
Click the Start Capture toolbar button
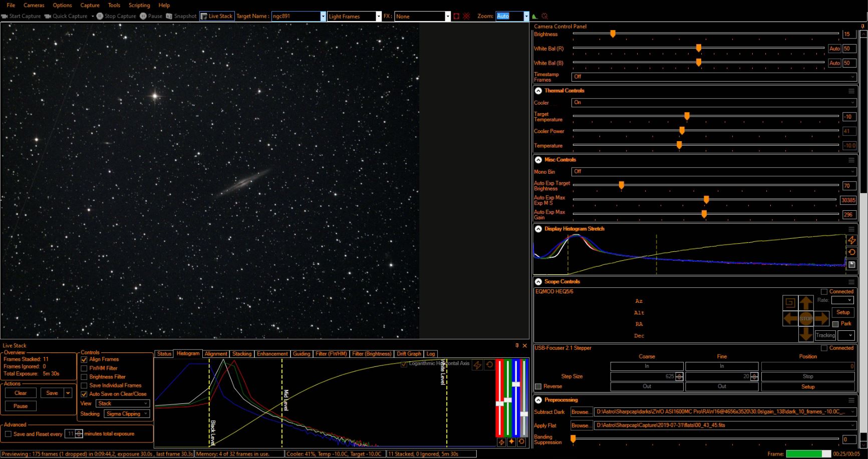[x=21, y=16]
